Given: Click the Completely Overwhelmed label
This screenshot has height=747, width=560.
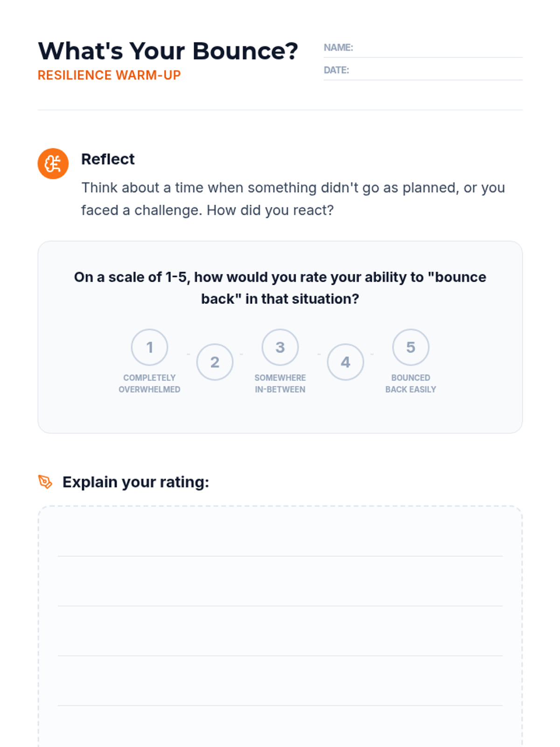Looking at the screenshot, I should click(149, 383).
